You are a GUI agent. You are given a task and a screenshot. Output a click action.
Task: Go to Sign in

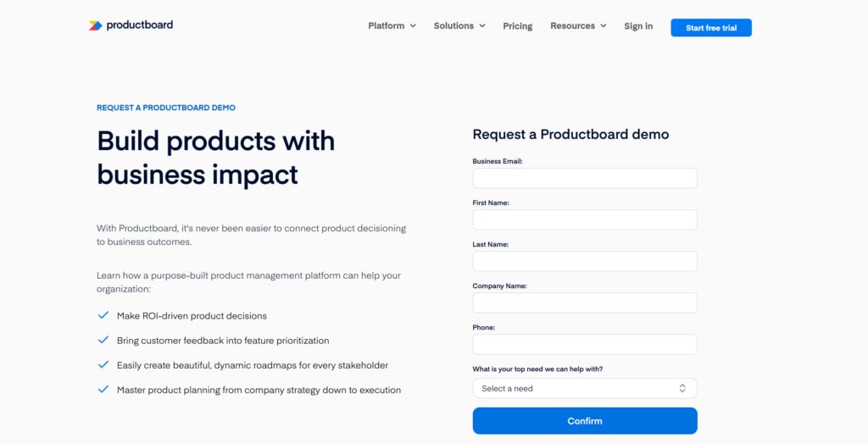[x=638, y=26]
